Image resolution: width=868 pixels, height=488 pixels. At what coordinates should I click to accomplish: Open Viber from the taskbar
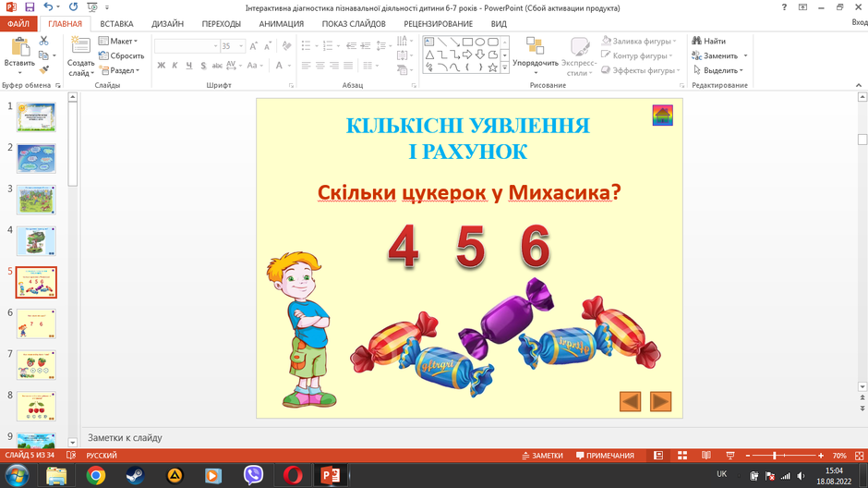pos(253,475)
